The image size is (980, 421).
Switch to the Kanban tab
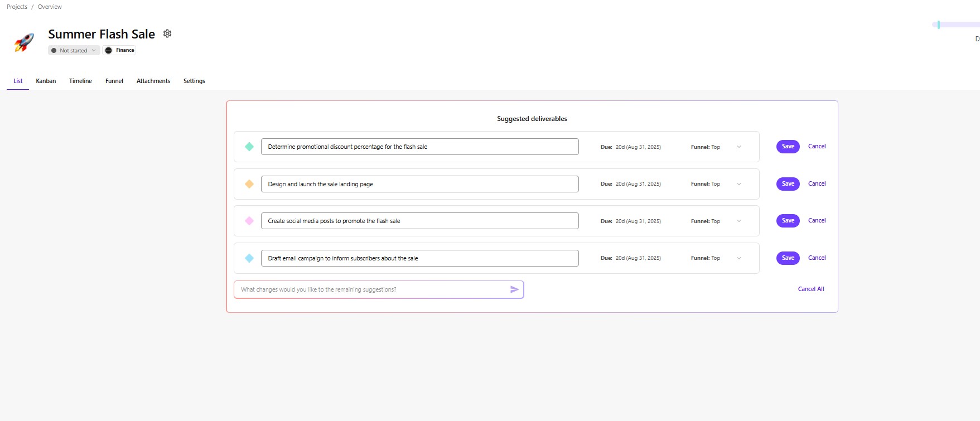click(x=46, y=81)
